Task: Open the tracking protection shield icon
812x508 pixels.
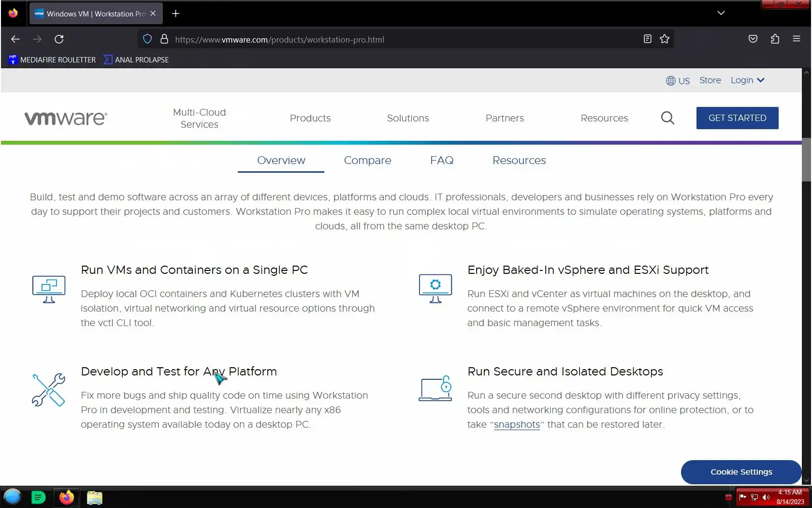Action: [x=147, y=39]
